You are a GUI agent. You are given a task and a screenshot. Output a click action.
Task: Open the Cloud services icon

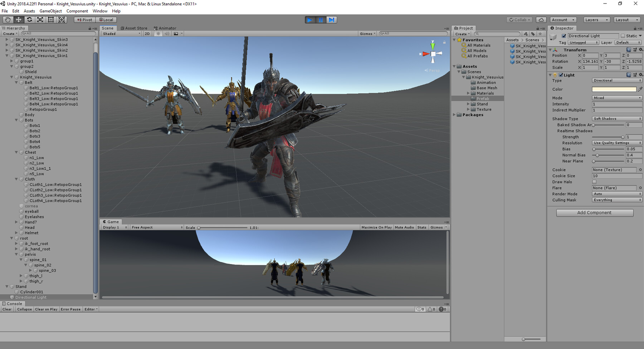tap(541, 20)
